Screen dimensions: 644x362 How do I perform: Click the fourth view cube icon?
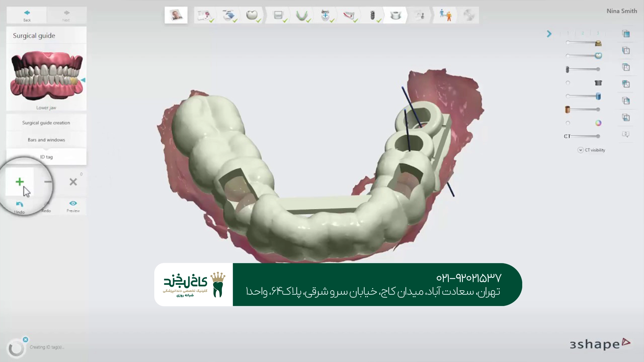(x=626, y=84)
